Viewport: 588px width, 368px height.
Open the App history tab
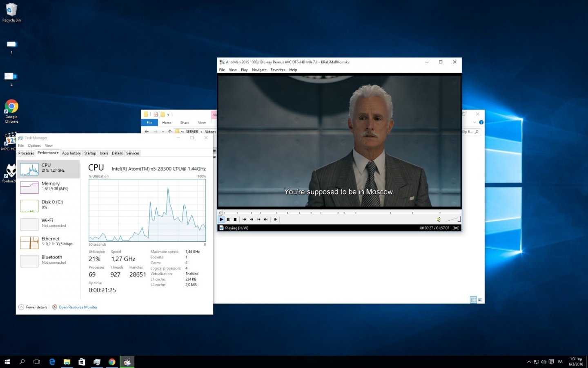pos(71,153)
